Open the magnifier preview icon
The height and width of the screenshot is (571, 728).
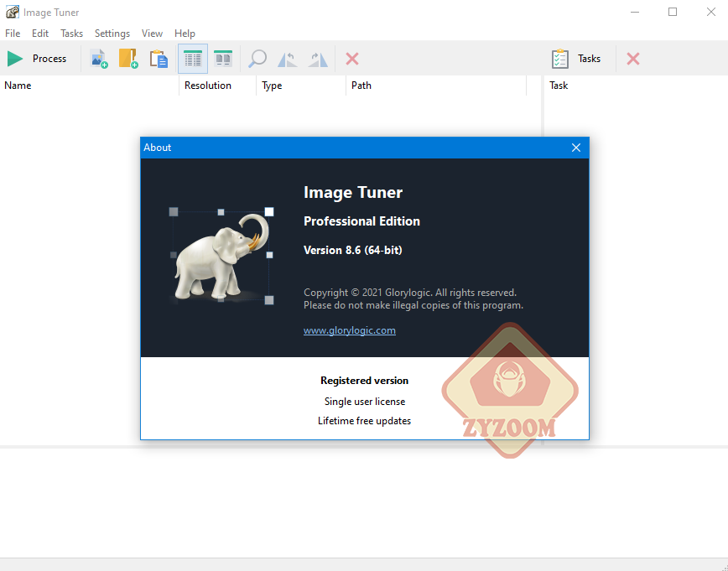tap(257, 59)
